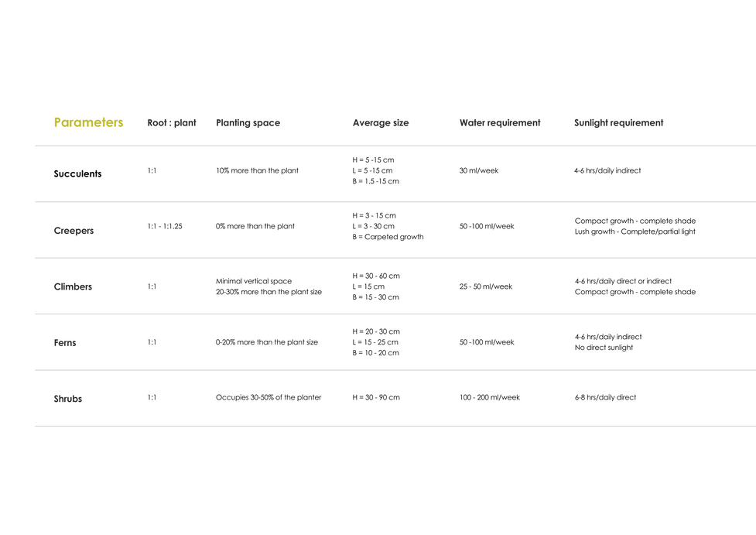The height and width of the screenshot is (535, 756).
Task: Select the Average size column header
Action: point(381,123)
